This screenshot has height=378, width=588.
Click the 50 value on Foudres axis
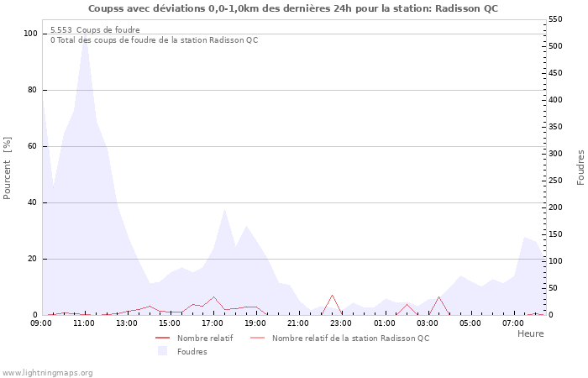(554, 288)
